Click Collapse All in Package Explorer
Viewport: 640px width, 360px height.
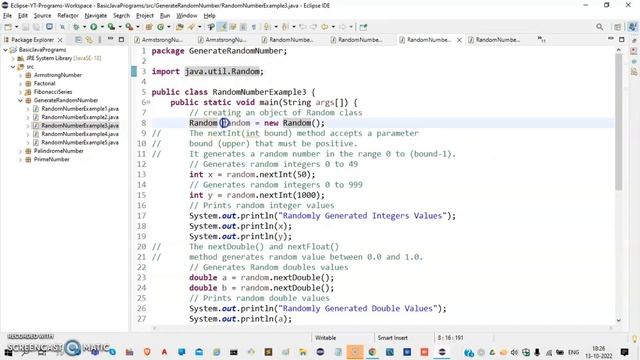[78, 40]
